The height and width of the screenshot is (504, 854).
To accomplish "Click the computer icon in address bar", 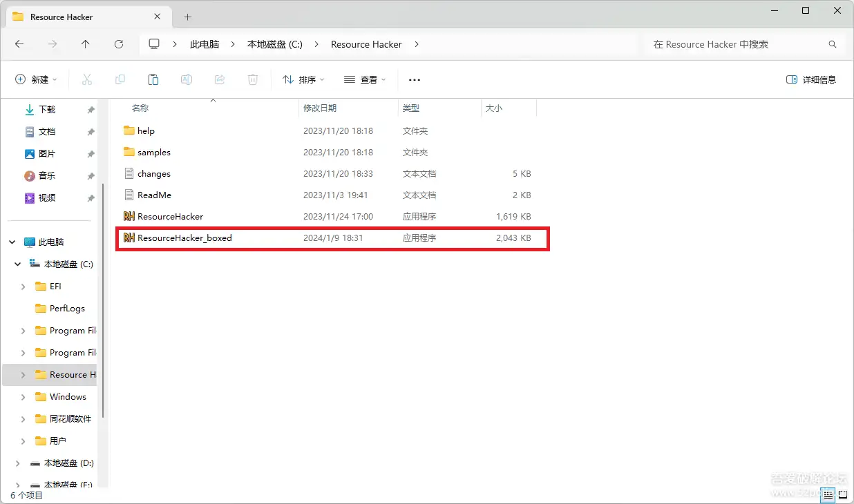I will 154,44.
